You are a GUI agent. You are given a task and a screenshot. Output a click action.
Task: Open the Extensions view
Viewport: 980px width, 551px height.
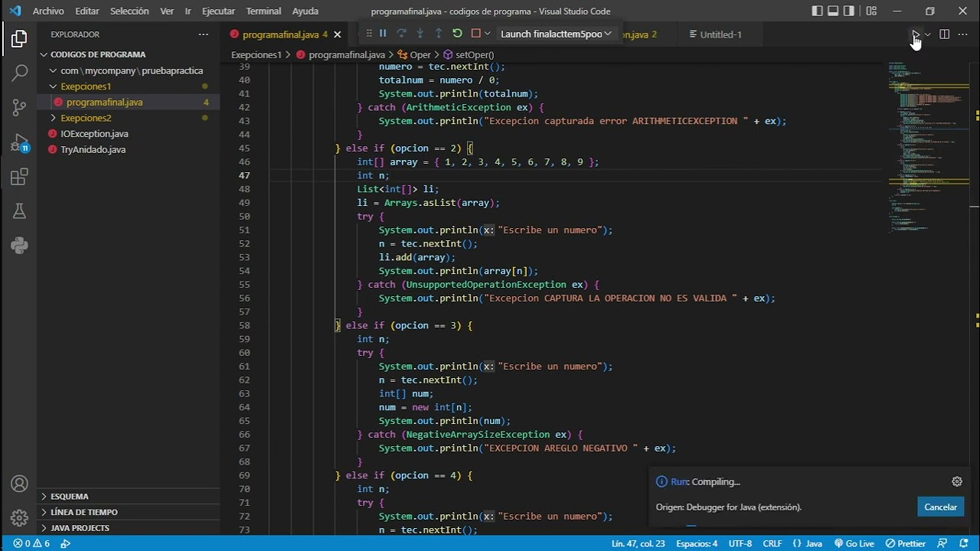(x=19, y=178)
